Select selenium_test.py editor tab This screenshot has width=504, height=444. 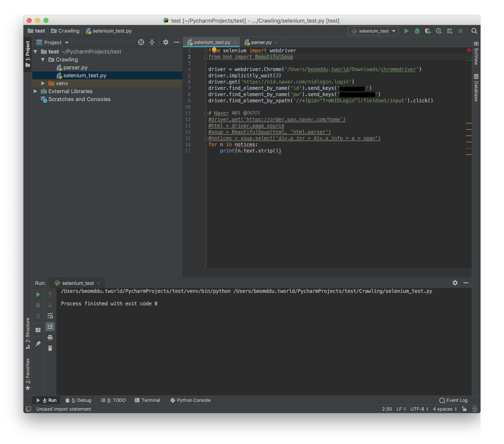(211, 42)
